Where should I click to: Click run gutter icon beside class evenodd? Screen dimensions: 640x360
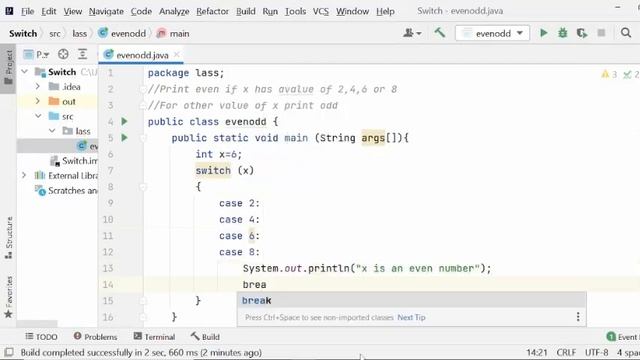124,122
